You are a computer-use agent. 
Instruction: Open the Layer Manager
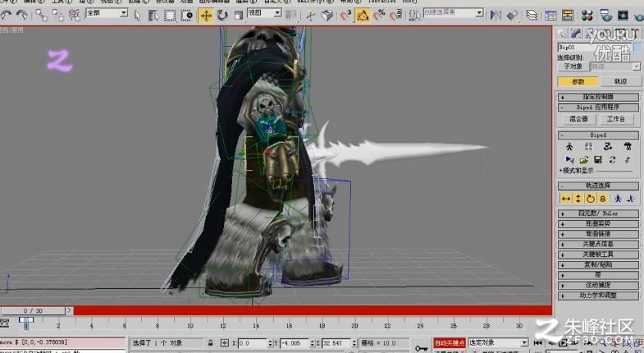532,16
